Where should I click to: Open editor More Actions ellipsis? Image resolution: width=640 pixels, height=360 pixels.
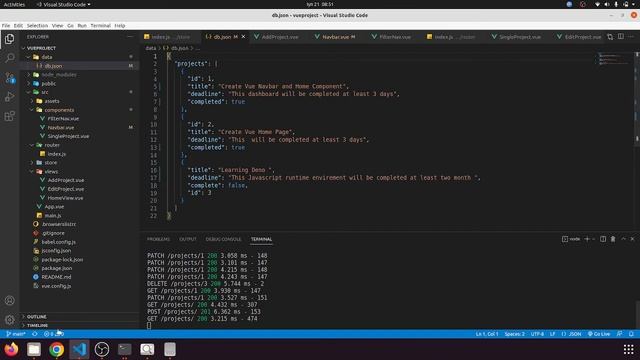pos(631,37)
